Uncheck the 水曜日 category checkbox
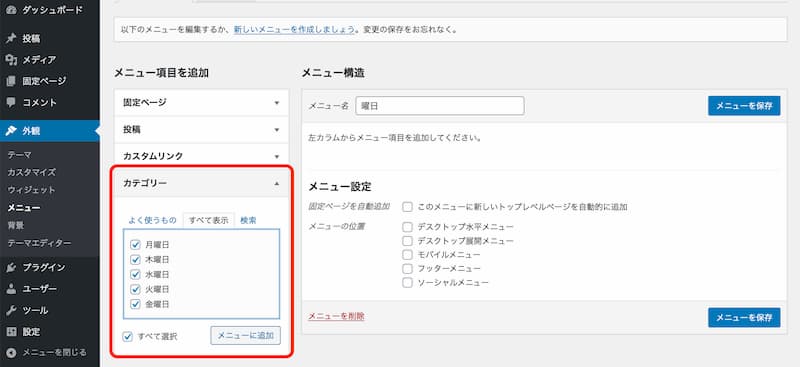This screenshot has width=800, height=367. [x=135, y=274]
